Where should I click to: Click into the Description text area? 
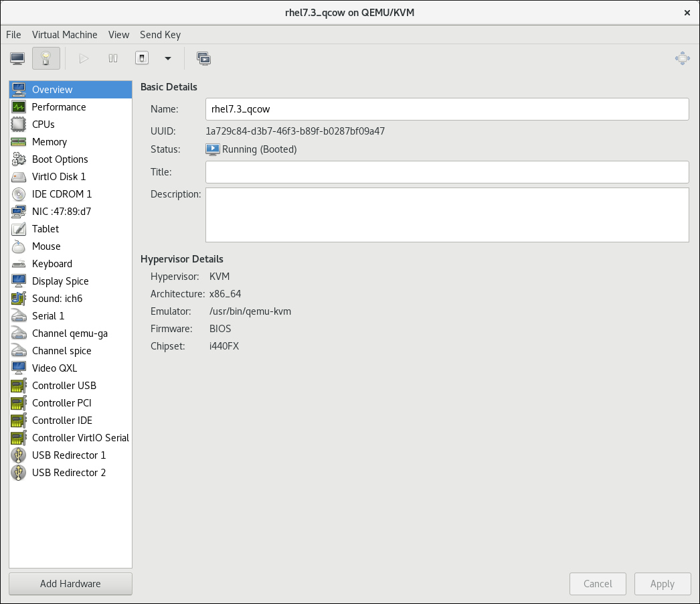tap(447, 215)
